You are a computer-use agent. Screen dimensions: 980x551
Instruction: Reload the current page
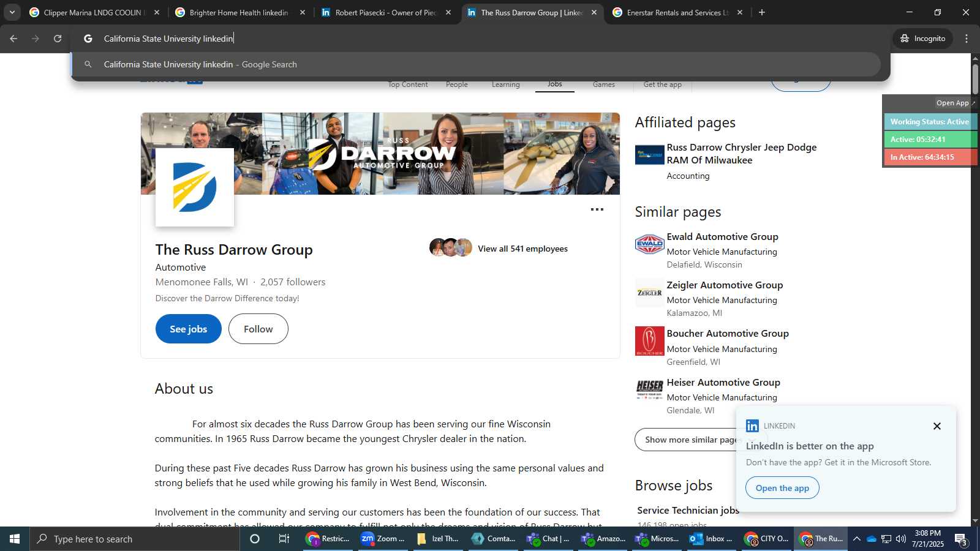[58, 39]
